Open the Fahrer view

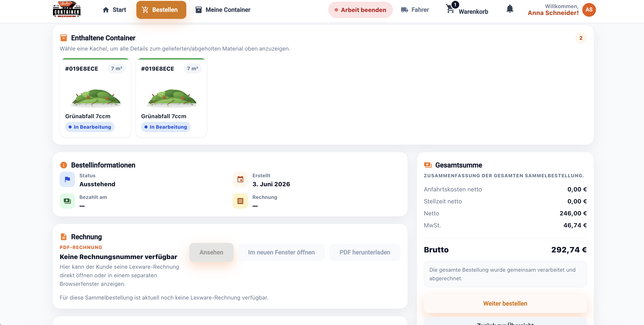415,10
